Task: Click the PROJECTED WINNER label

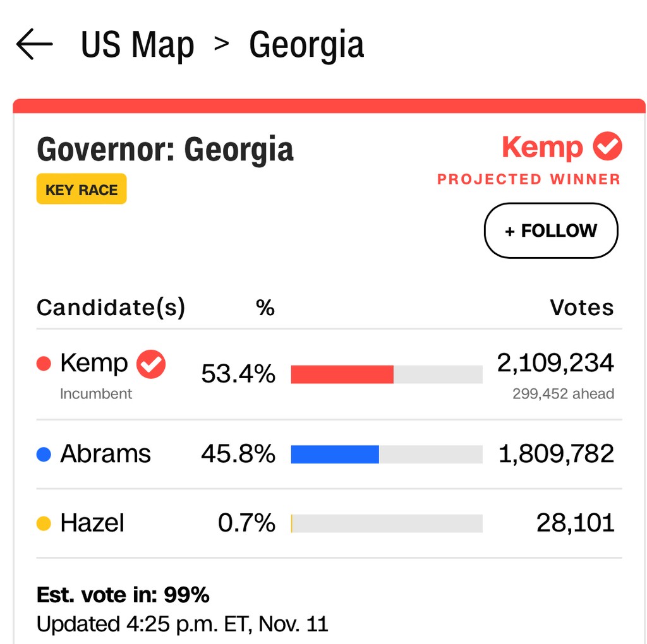Action: coord(528,179)
